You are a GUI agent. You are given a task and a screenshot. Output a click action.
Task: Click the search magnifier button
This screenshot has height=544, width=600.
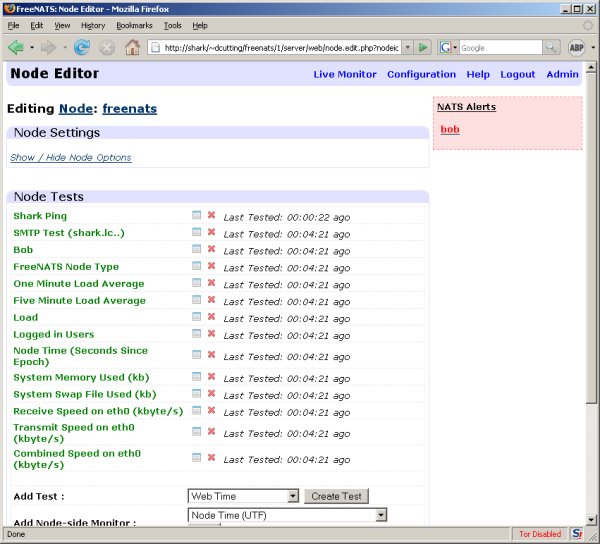[x=551, y=47]
